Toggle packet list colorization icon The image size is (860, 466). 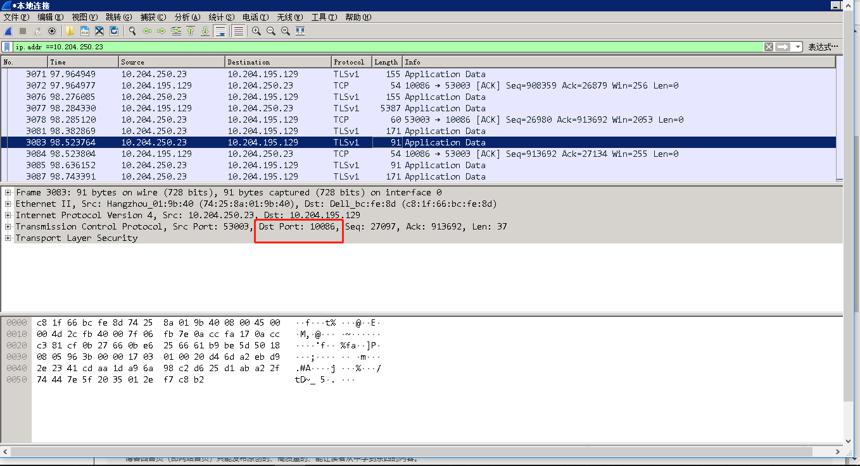pyautogui.click(x=238, y=31)
